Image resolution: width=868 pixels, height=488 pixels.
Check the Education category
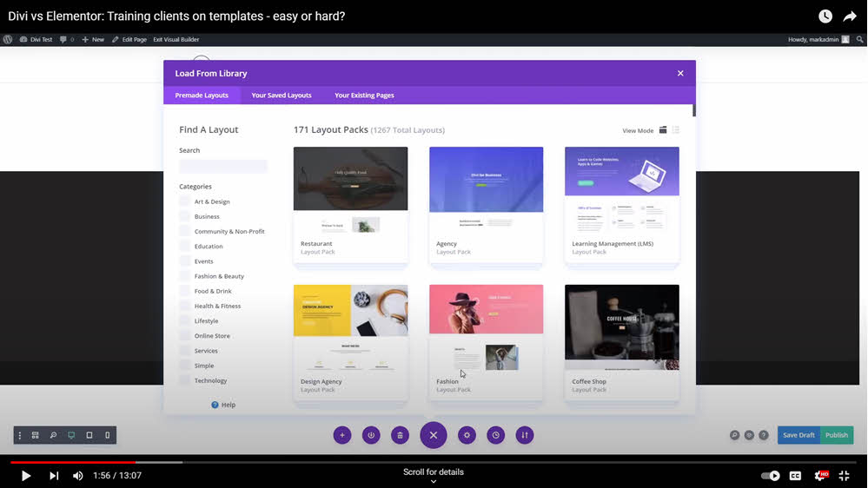184,247
